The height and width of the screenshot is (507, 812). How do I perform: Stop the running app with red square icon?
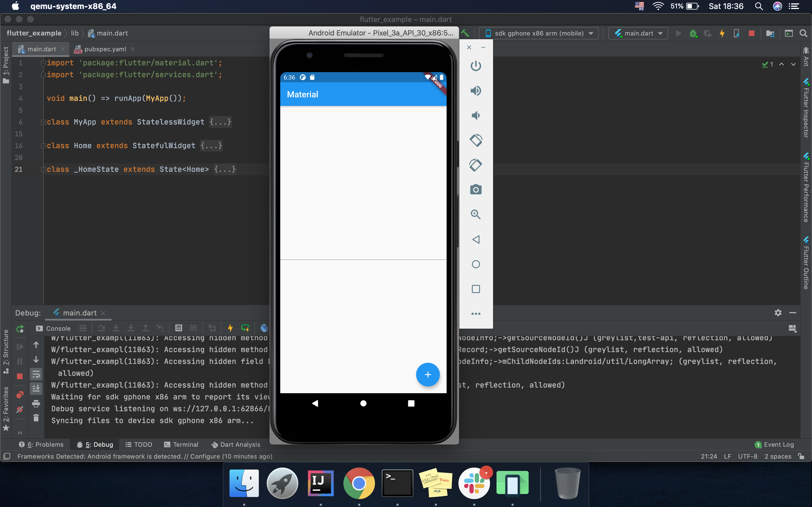[x=752, y=33]
